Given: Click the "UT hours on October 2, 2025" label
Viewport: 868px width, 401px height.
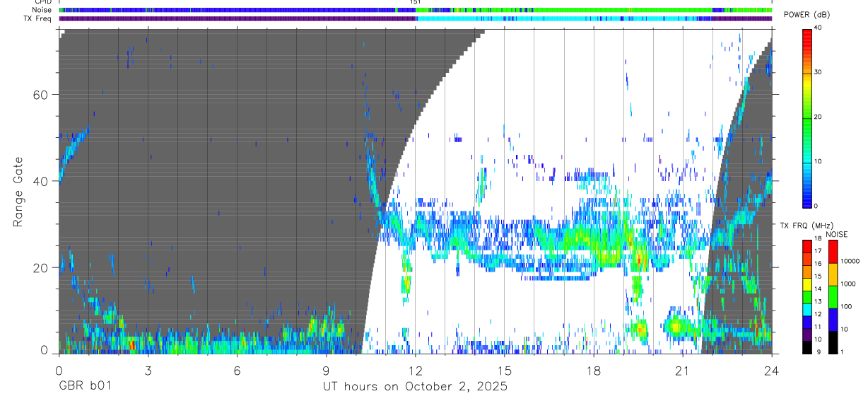Looking at the screenshot, I should (x=415, y=387).
